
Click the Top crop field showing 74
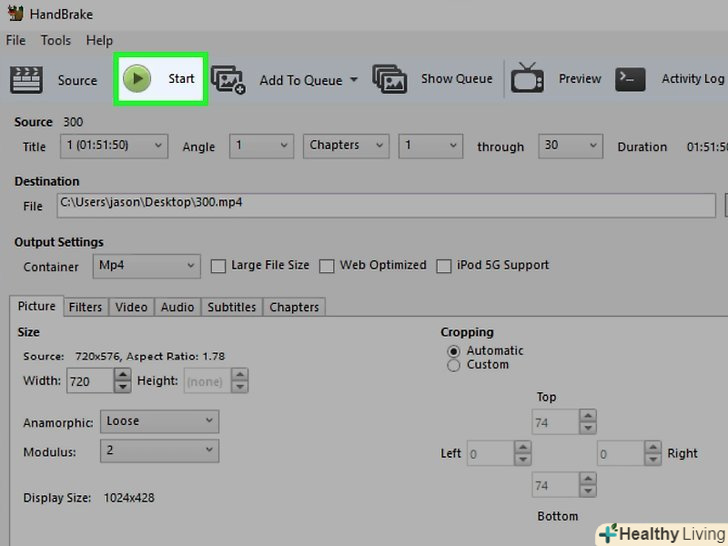tap(555, 422)
